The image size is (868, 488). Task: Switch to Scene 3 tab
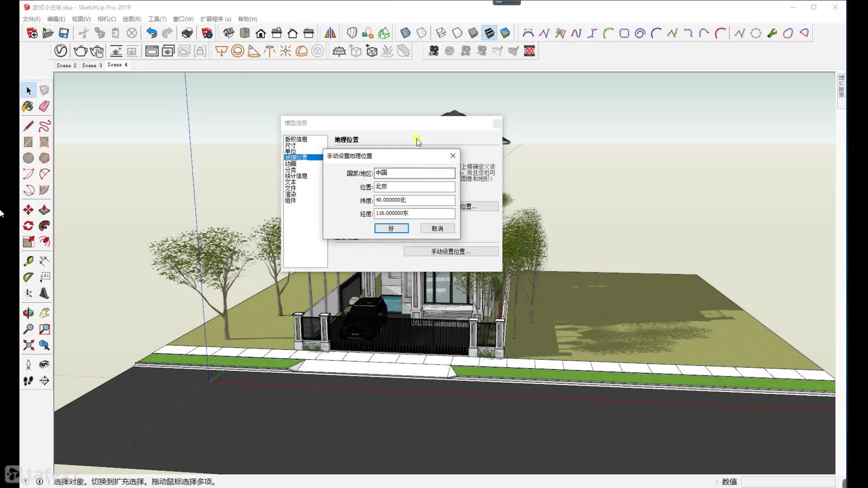pyautogui.click(x=92, y=66)
